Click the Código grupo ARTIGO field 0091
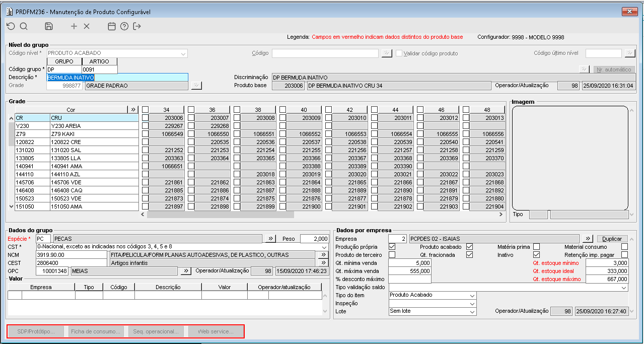The width and height of the screenshot is (644, 344). point(100,70)
